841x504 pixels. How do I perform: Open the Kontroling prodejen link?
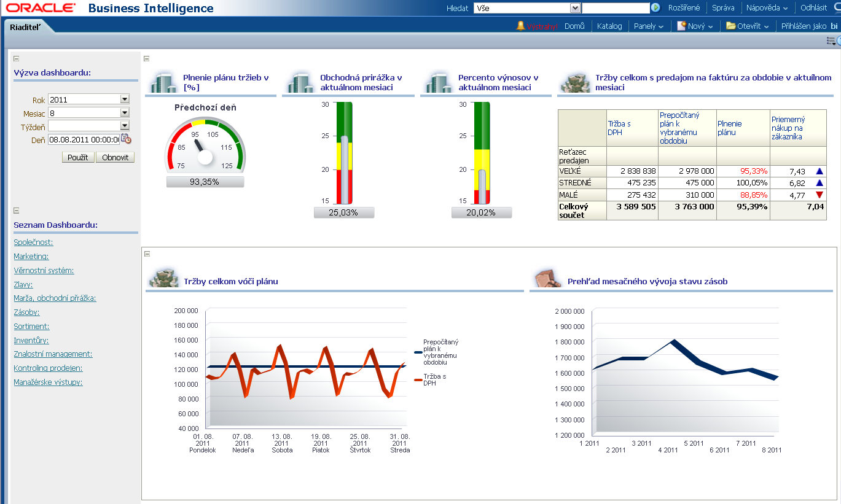coord(48,368)
